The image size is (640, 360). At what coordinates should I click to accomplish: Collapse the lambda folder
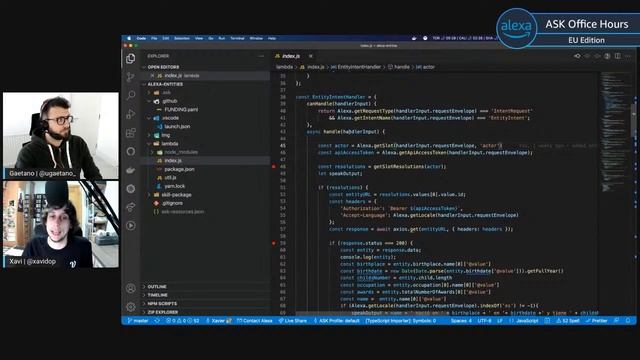pyautogui.click(x=169, y=144)
